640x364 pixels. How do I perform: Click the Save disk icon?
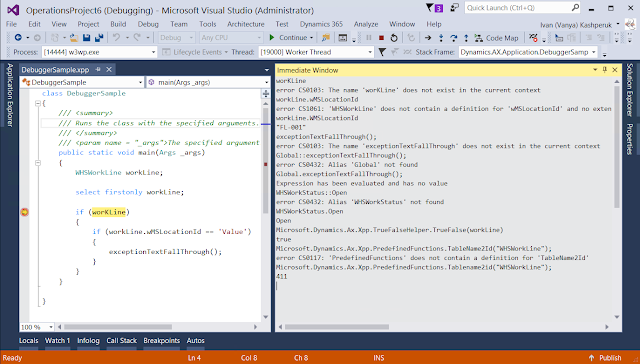87,38
